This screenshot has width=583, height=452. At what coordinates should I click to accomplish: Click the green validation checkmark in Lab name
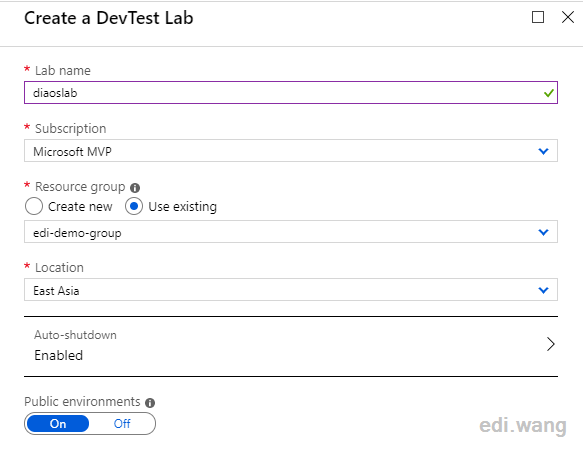[548, 93]
